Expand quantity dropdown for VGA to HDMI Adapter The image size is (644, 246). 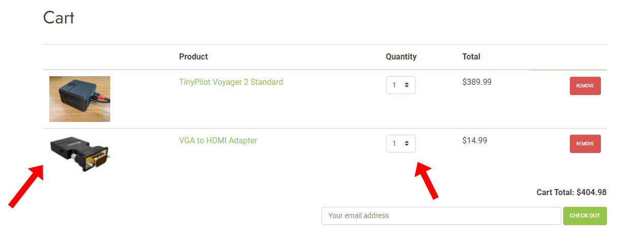[401, 143]
